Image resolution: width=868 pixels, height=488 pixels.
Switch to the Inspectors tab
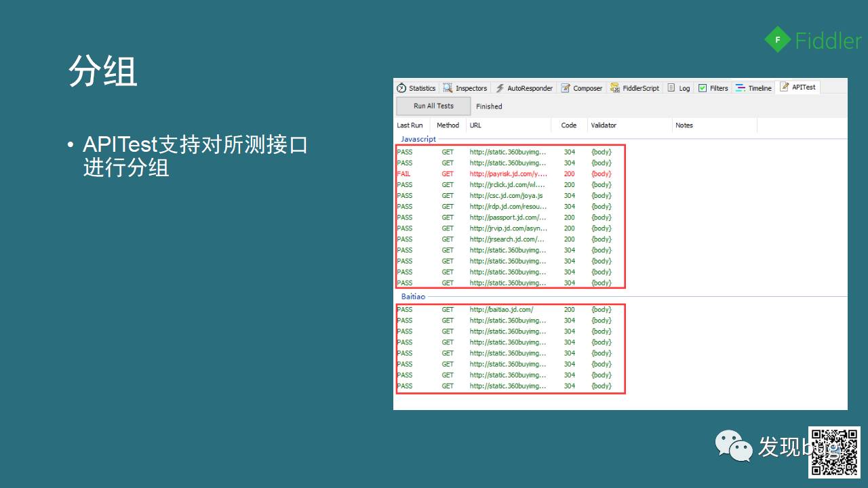pos(465,88)
